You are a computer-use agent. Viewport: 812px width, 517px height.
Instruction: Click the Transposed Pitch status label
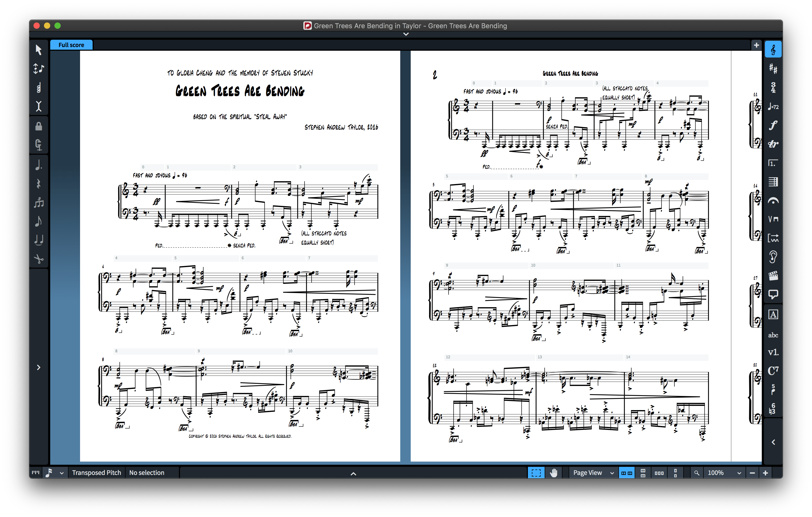pos(97,473)
